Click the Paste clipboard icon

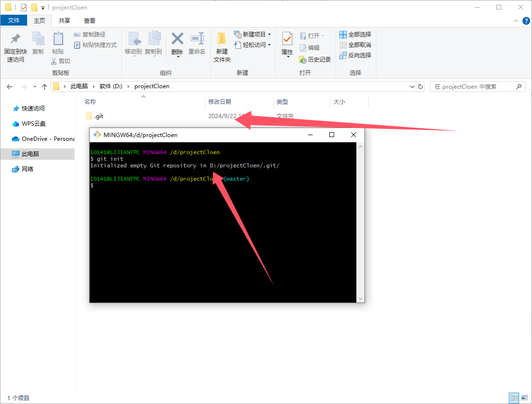58,38
